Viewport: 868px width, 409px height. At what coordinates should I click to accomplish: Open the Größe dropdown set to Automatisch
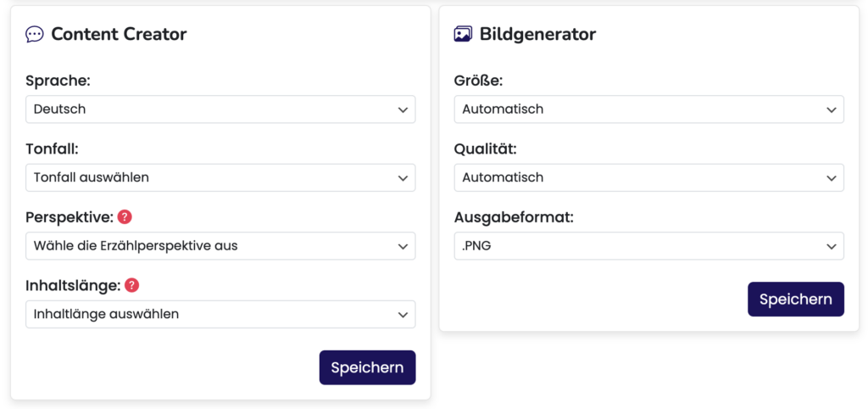point(649,109)
